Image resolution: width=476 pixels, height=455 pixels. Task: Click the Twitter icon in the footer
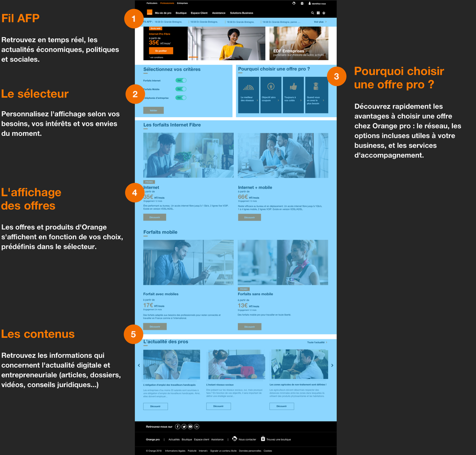(184, 427)
